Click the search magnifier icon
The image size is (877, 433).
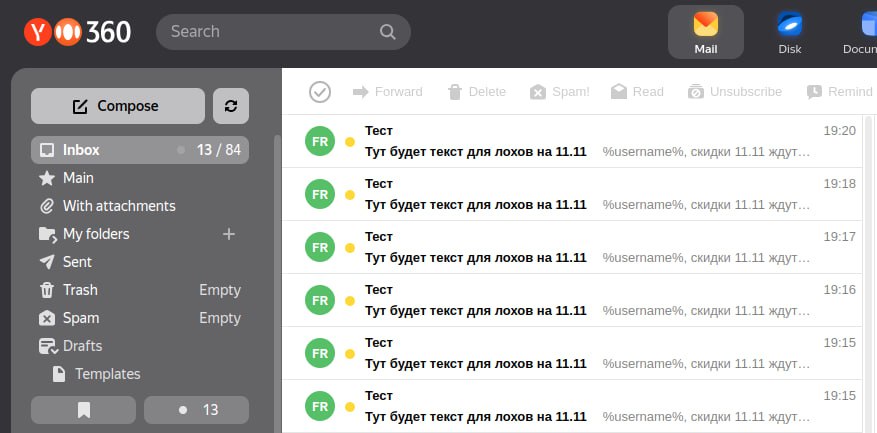click(x=388, y=32)
